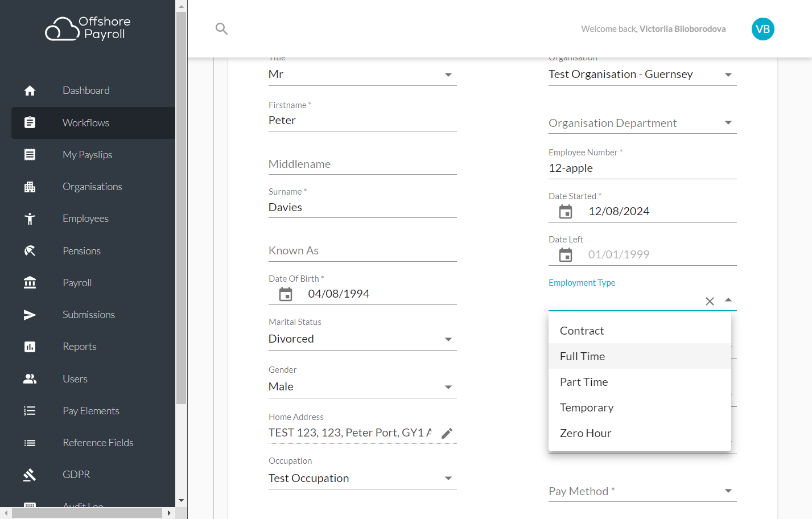Open the Title dropdown showing Mr

click(x=362, y=75)
